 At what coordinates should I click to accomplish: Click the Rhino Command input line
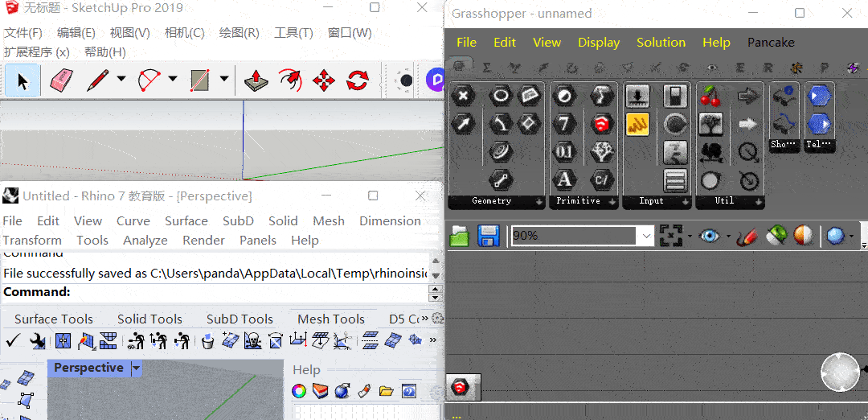(x=215, y=292)
